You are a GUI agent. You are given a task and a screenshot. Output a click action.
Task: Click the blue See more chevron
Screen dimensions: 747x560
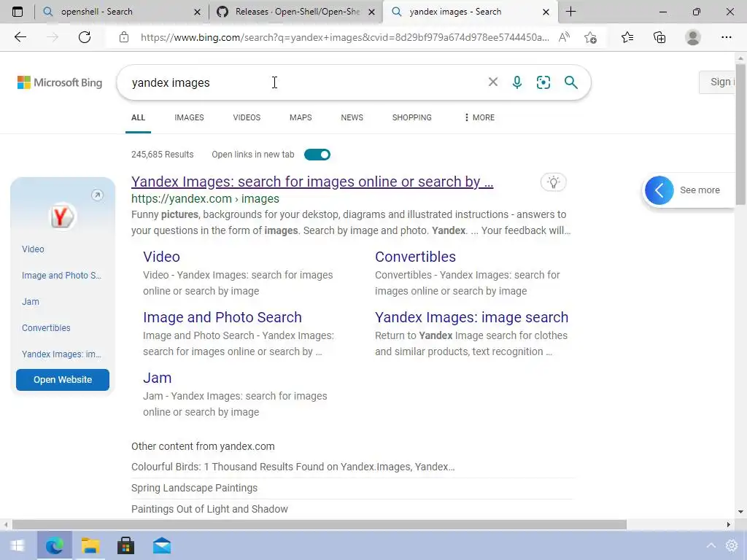tap(659, 190)
